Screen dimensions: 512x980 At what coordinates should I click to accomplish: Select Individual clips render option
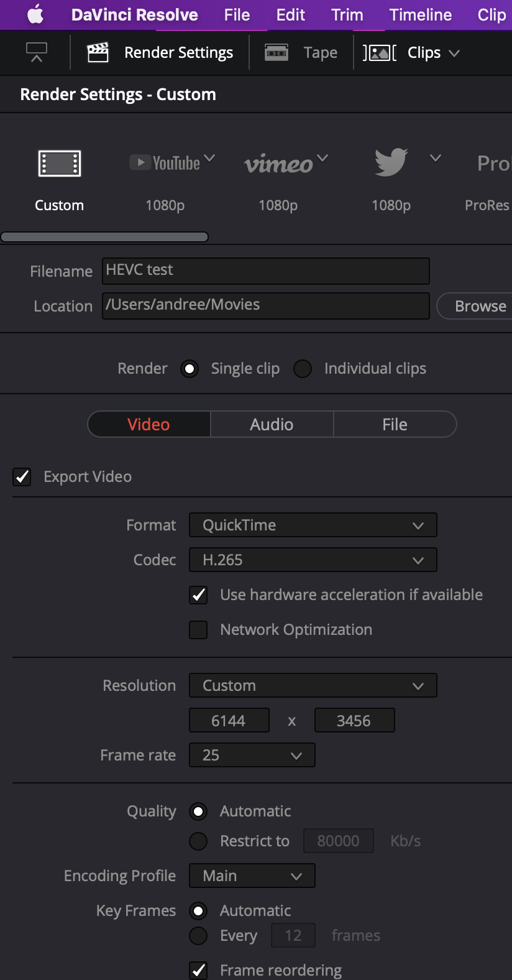click(x=303, y=369)
